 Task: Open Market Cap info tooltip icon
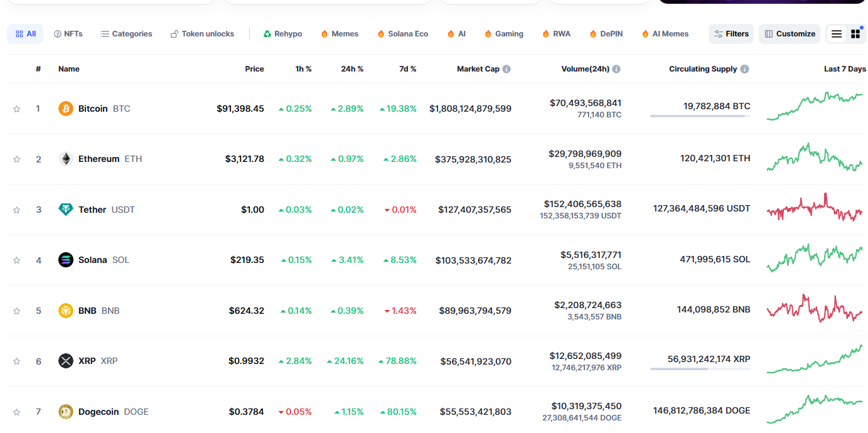click(x=506, y=69)
